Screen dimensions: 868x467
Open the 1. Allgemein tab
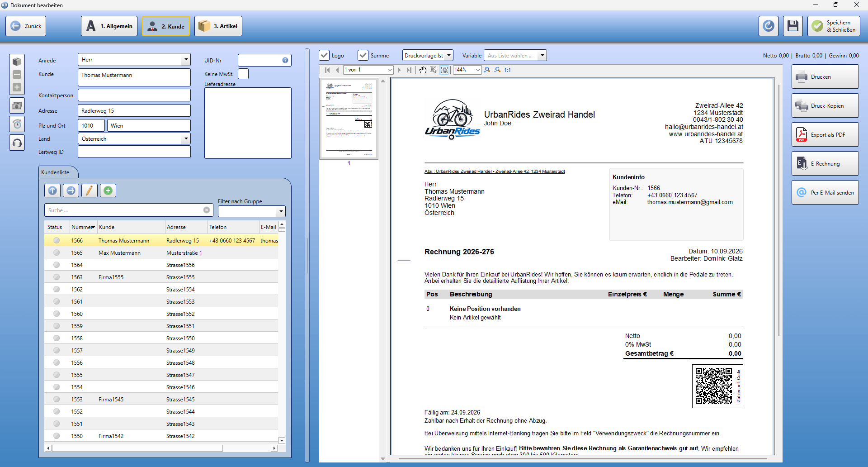tap(109, 26)
